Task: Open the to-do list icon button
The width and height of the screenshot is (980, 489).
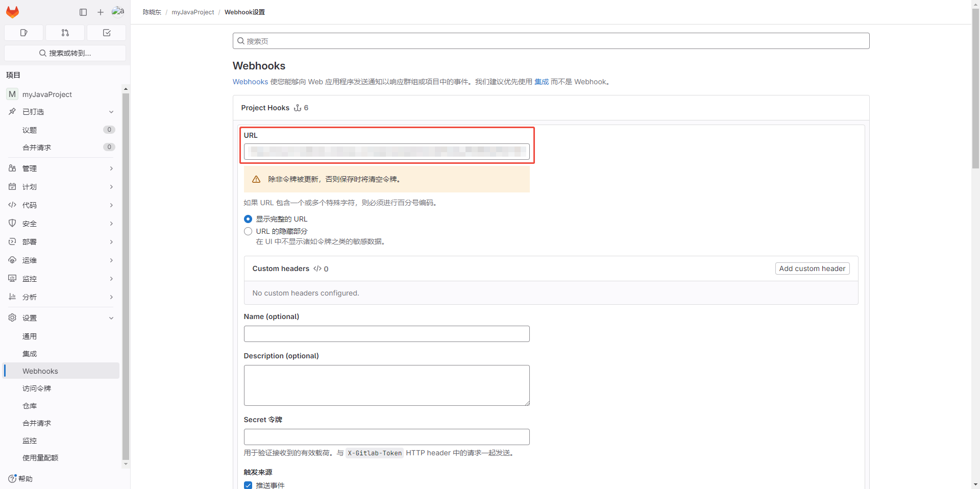Action: pyautogui.click(x=107, y=33)
